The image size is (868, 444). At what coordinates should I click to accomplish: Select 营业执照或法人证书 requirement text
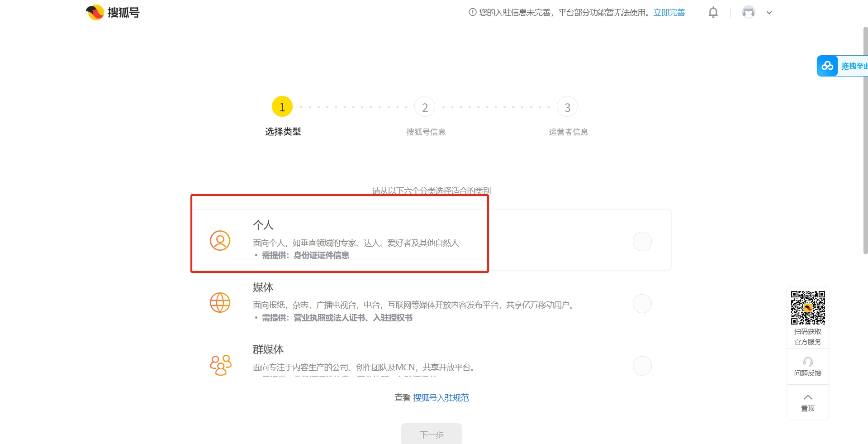[329, 318]
